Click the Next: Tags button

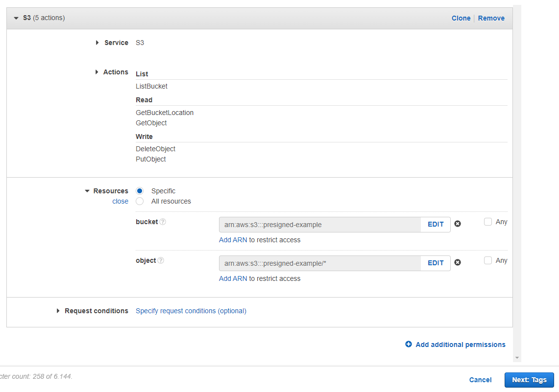pyautogui.click(x=529, y=380)
